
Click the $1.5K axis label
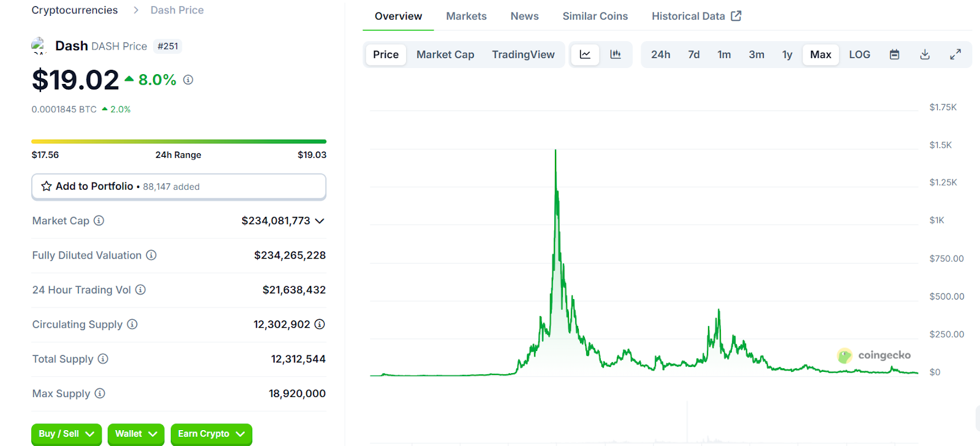(x=940, y=145)
